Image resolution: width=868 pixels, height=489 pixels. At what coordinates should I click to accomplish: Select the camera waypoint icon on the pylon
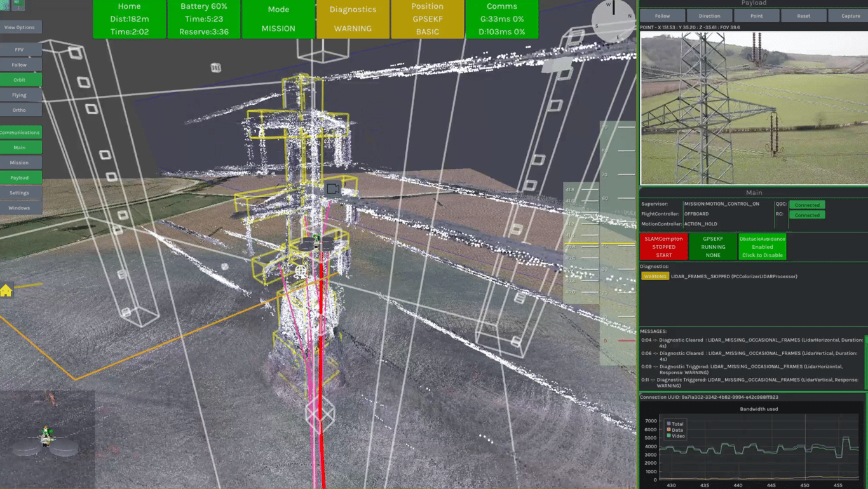pyautogui.click(x=333, y=189)
